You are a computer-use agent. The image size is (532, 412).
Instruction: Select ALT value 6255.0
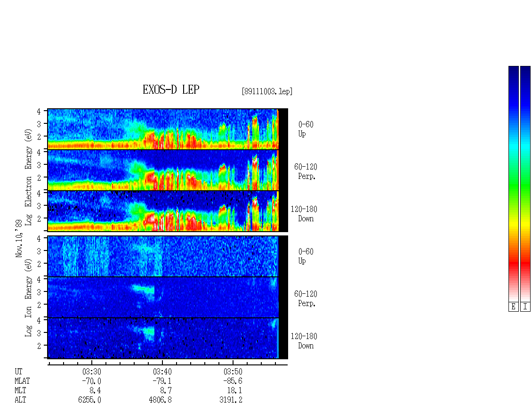pyautogui.click(x=89, y=400)
